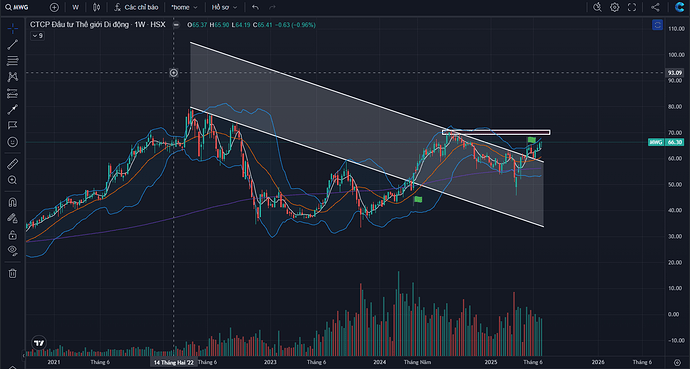The image size is (690, 369).
Task: Click the green flag marker near 2024
Action: pos(418,200)
